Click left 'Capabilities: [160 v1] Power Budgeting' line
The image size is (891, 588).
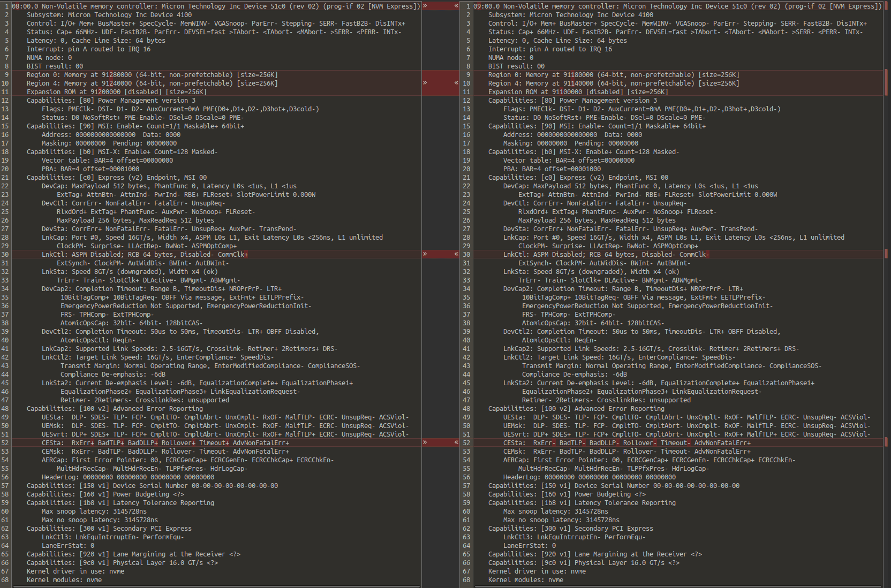tap(105, 494)
